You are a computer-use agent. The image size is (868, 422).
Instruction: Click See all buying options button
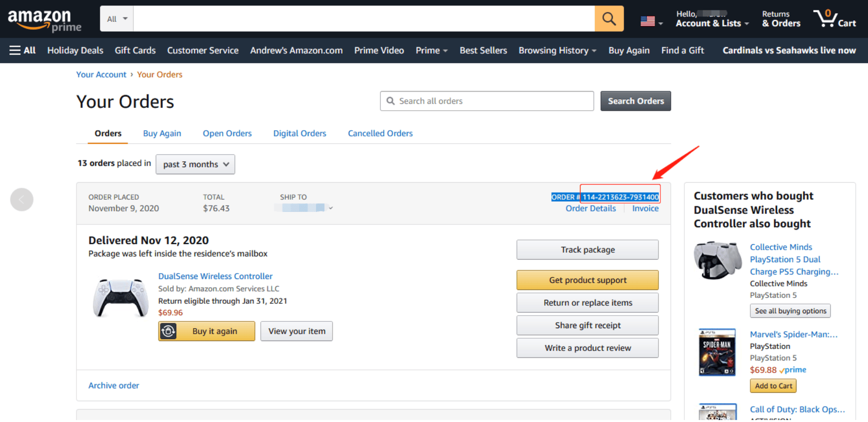790,311
